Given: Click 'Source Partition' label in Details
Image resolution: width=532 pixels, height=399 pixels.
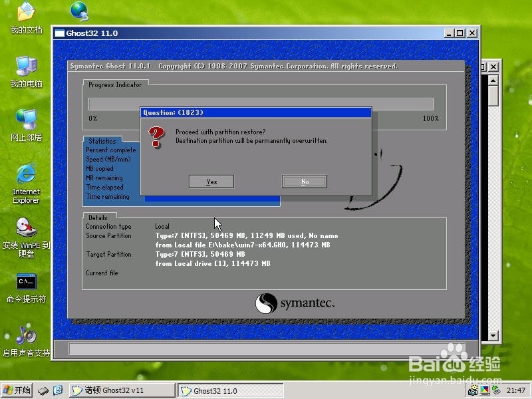Looking at the screenshot, I should (x=108, y=235).
